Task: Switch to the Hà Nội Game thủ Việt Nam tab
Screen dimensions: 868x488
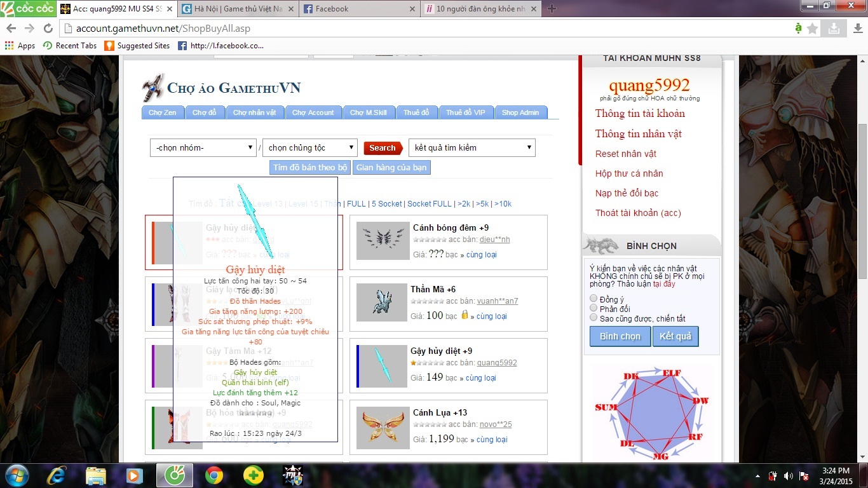Action: tap(238, 9)
